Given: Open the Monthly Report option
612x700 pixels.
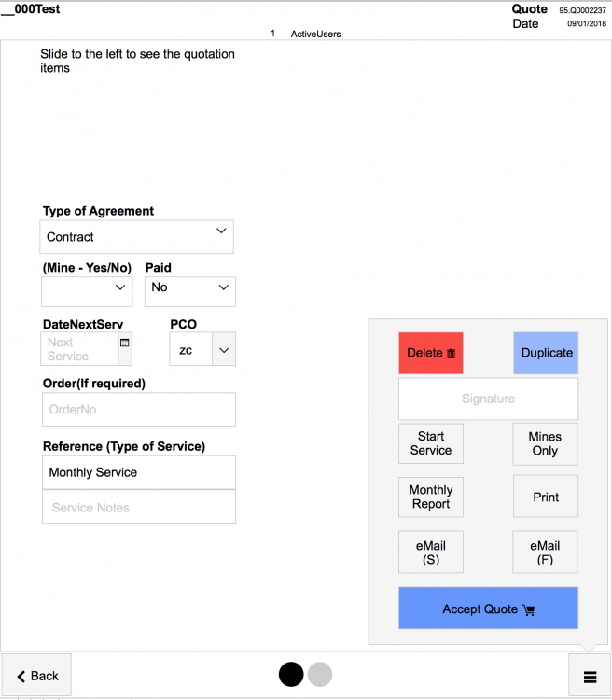Looking at the screenshot, I should pyautogui.click(x=431, y=497).
